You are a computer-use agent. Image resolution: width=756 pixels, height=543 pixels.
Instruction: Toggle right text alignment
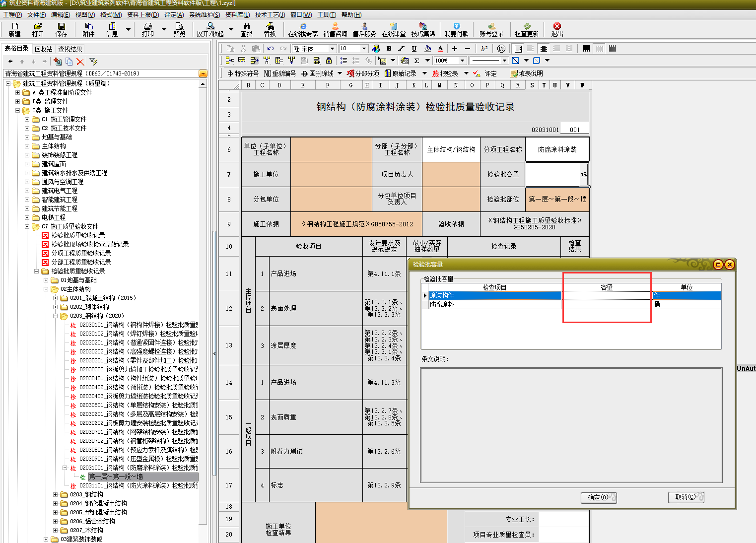pyautogui.click(x=556, y=49)
